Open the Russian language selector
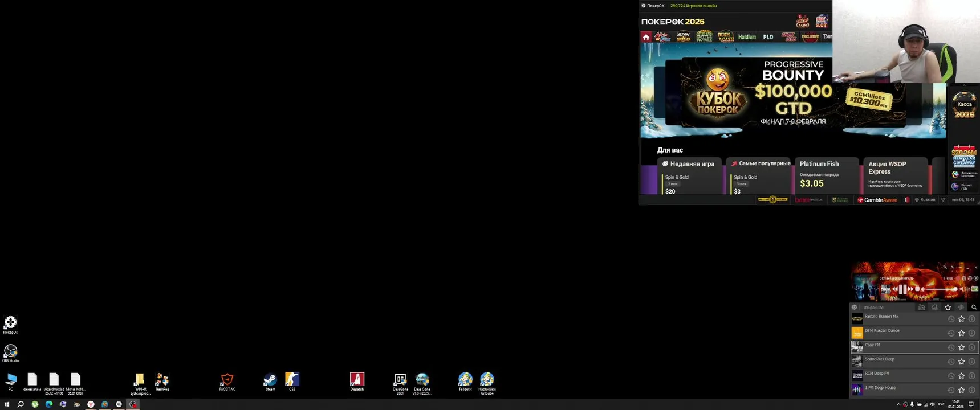This screenshot has height=410, width=980. [x=925, y=200]
